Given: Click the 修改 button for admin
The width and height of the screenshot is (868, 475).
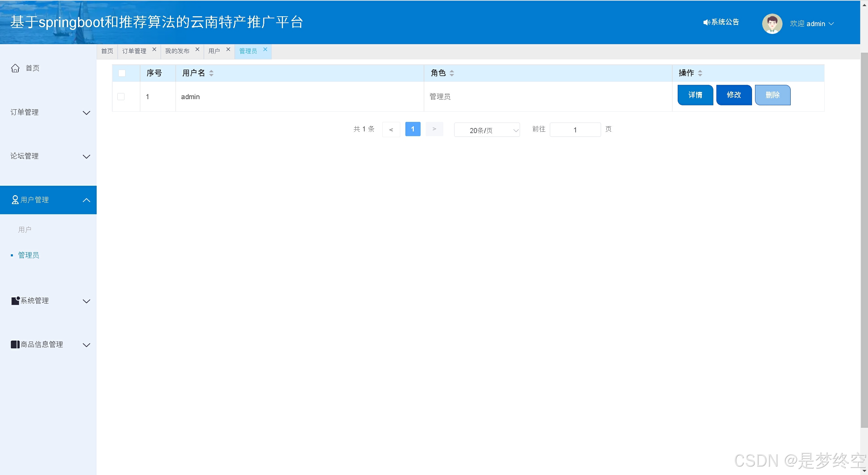Looking at the screenshot, I should (734, 95).
